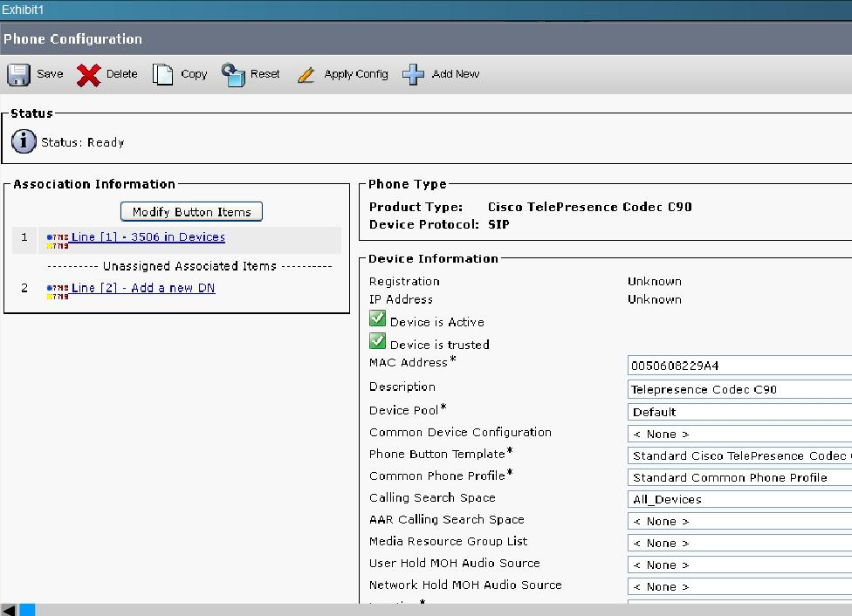
Task: Toggle the Device is Active checkbox
Action: pos(378,318)
